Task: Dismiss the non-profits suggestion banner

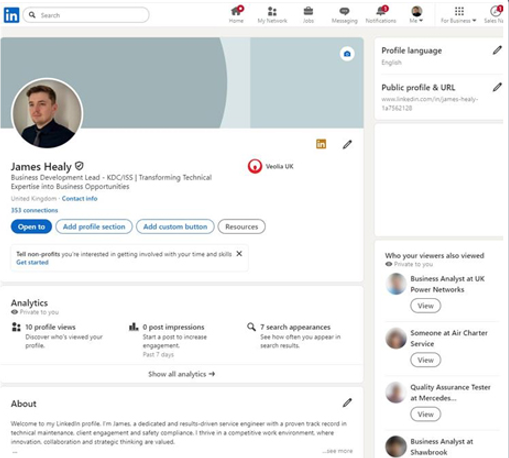Action: [x=239, y=254]
